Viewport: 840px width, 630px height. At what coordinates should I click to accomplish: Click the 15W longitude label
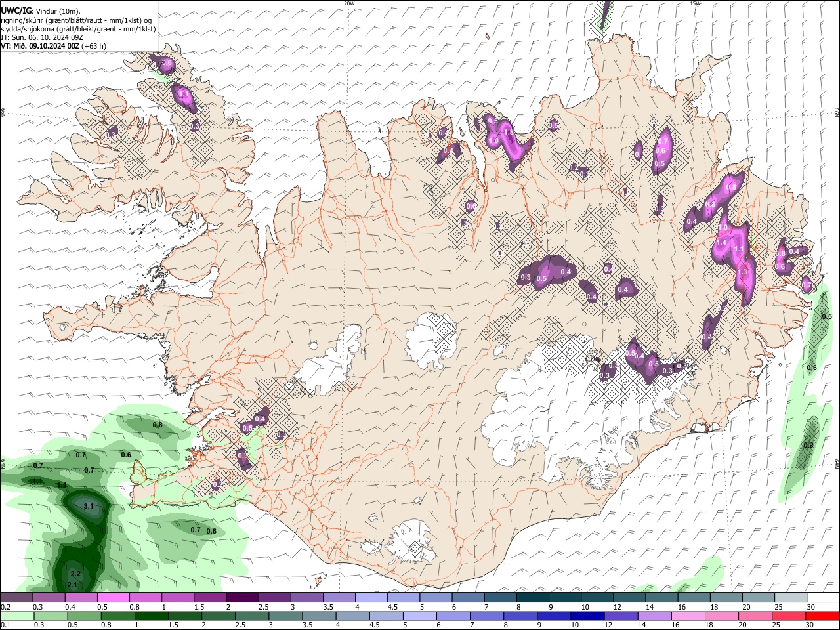695,3
